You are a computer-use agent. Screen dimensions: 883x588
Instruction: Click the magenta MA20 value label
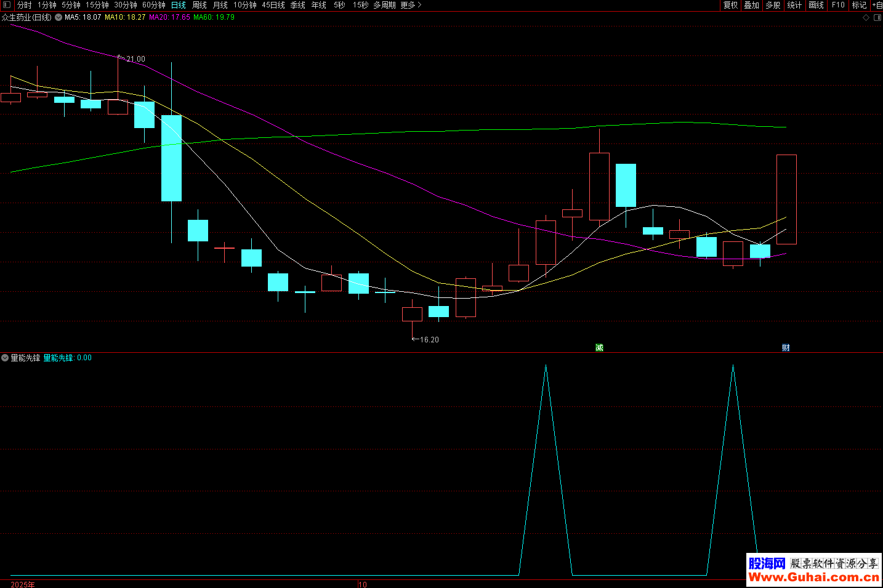(x=169, y=17)
